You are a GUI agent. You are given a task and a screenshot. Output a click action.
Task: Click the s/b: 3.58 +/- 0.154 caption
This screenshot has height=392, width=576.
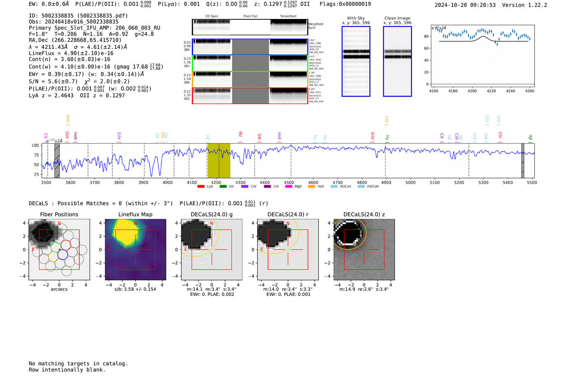pos(135,289)
